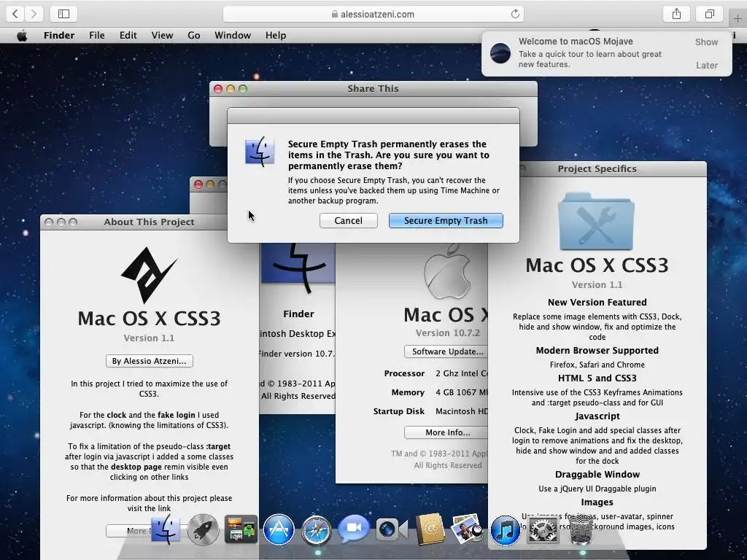Click the Project Specifics folder icon
This screenshot has width=747, height=560.
pyautogui.click(x=597, y=221)
